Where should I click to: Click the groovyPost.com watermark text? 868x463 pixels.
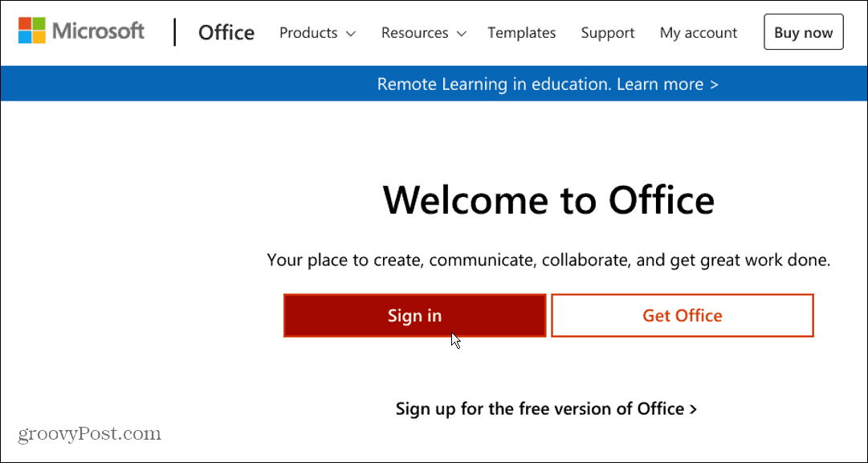[88, 433]
